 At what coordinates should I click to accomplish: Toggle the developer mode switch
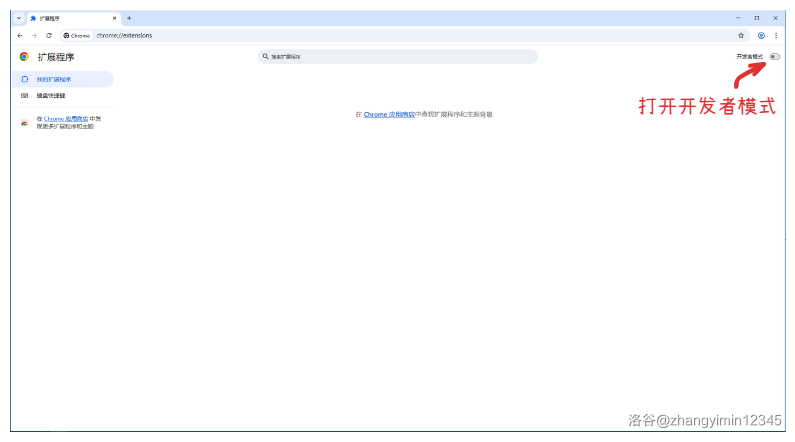coord(774,57)
